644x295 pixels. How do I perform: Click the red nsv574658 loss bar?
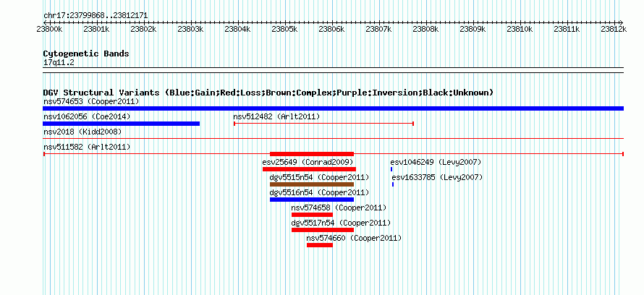pos(312,215)
